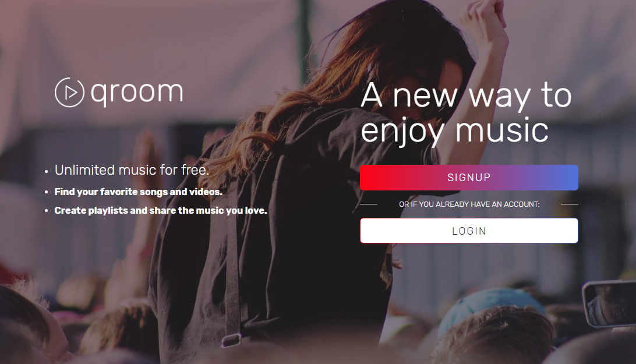Click bullet dot before "Create playlists"
This screenshot has width=636, height=364.
pos(46,211)
